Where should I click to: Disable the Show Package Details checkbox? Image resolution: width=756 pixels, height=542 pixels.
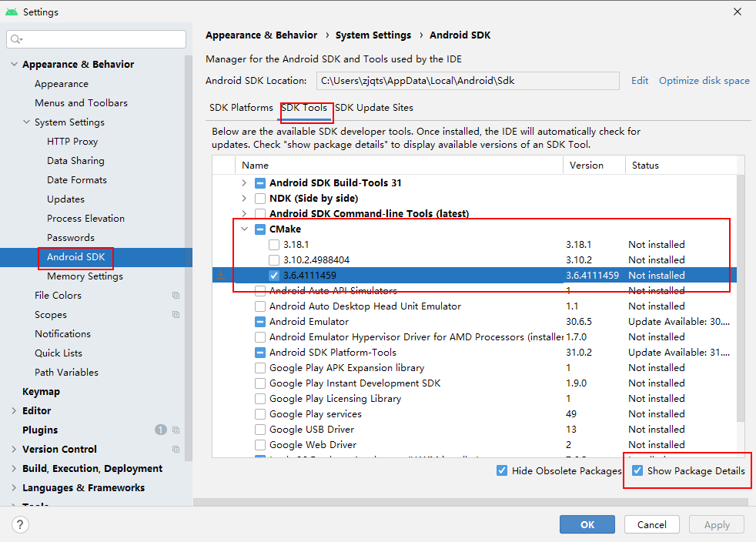[x=637, y=470]
